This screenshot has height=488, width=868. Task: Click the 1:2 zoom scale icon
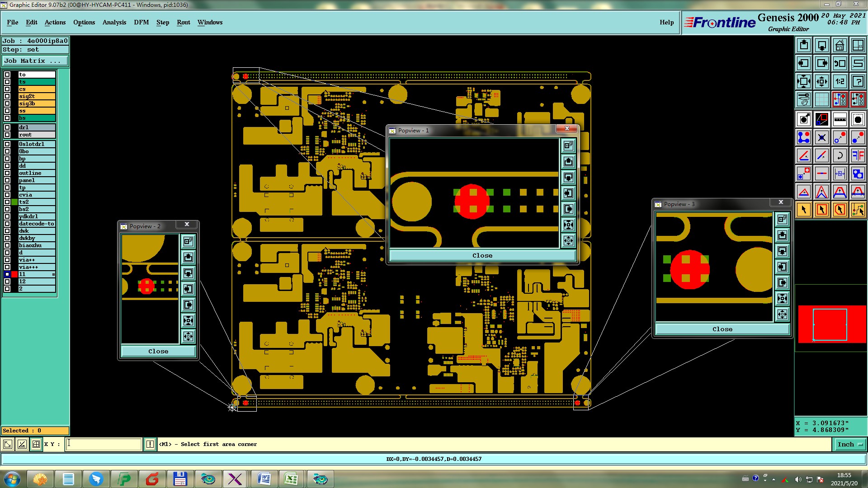[x=840, y=81]
